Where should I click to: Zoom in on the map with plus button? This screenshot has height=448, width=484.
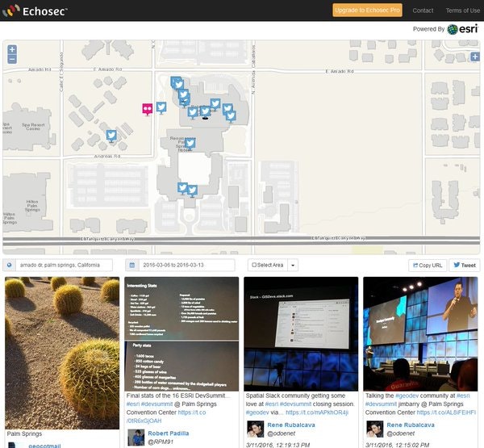click(12, 49)
